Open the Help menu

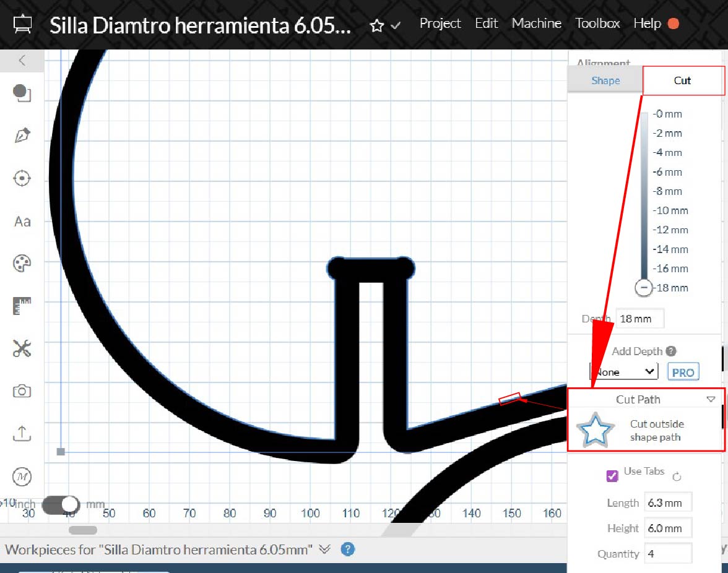(x=648, y=23)
